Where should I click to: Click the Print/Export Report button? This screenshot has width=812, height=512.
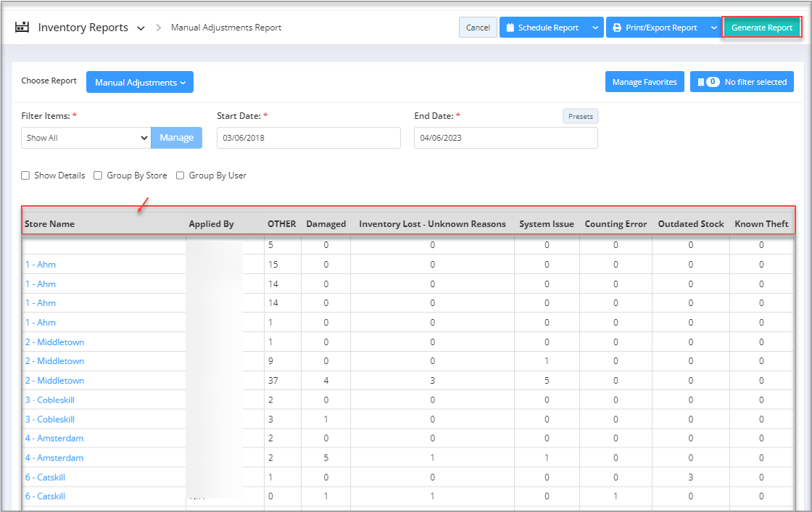tap(657, 28)
